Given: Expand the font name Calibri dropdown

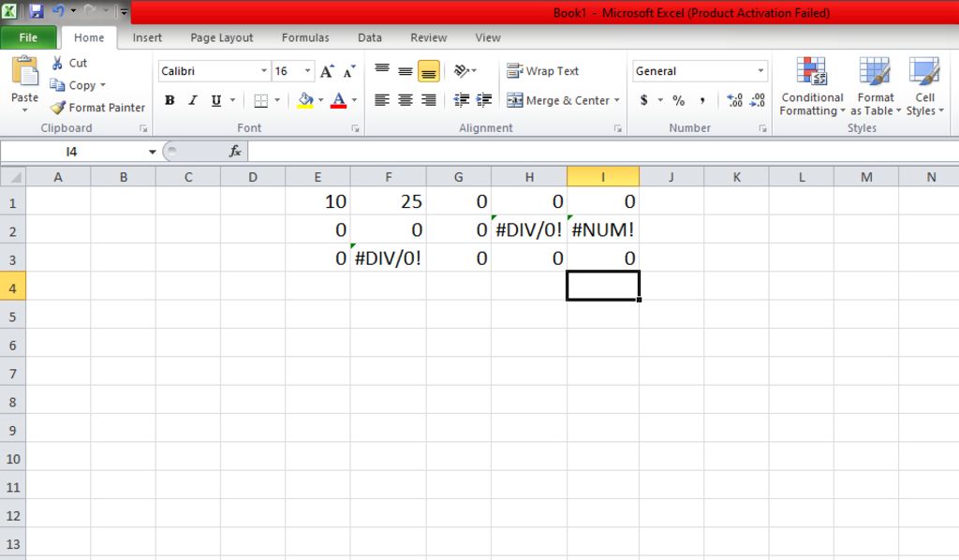Looking at the screenshot, I should pyautogui.click(x=263, y=71).
